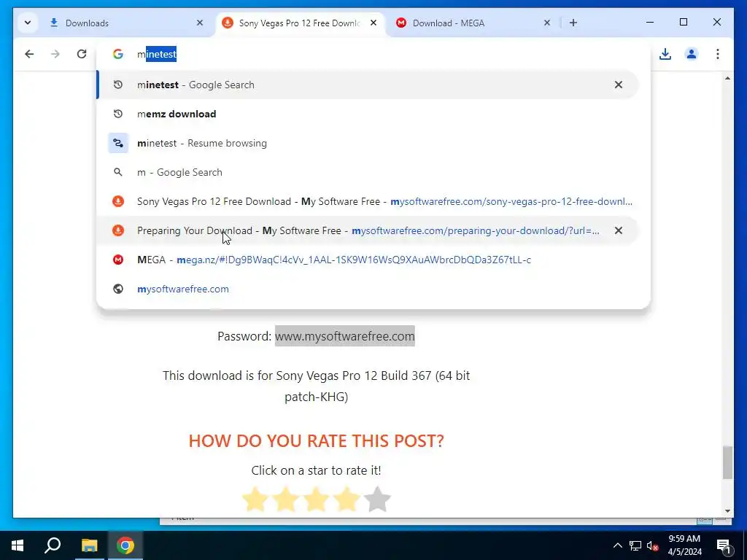Screen dimensions: 747x560
Task: Reload the current page
Action: coord(82,54)
